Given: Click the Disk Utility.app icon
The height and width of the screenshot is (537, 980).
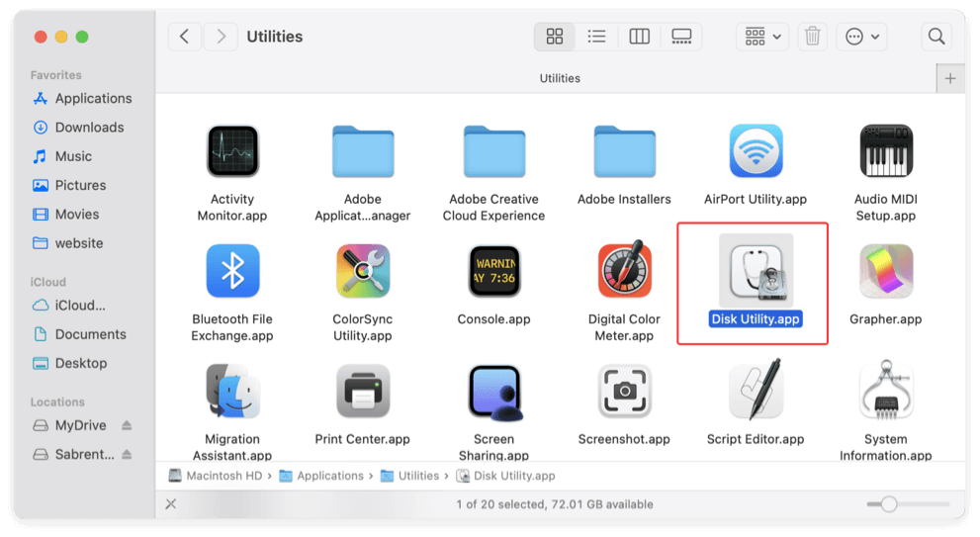Looking at the screenshot, I should (x=756, y=271).
